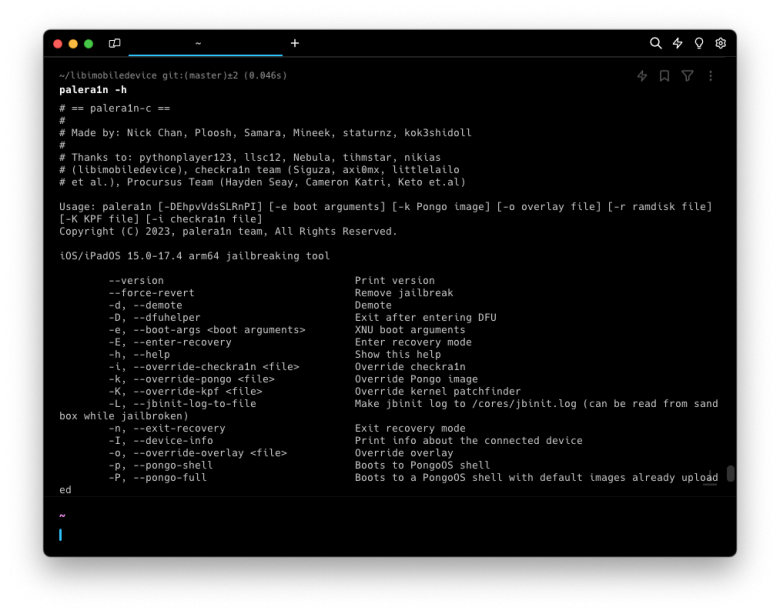
Task: Click the '-n, --exit-recovery' option line
Action: tap(167, 428)
